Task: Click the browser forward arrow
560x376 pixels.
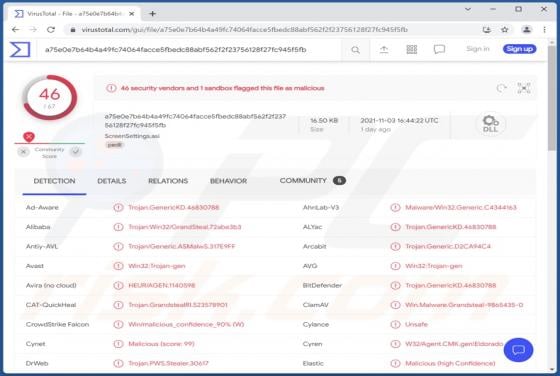Action: click(x=33, y=30)
